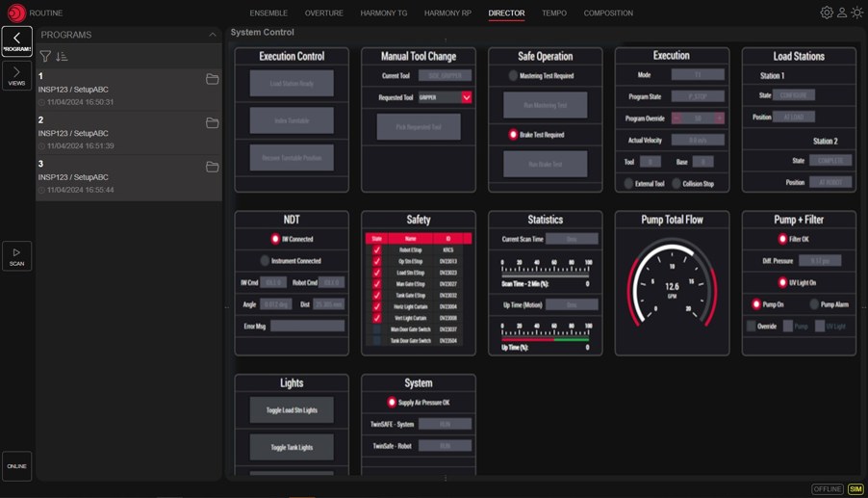Collapse the Programs panel chevron
The width and height of the screenshot is (868, 498).
click(213, 35)
